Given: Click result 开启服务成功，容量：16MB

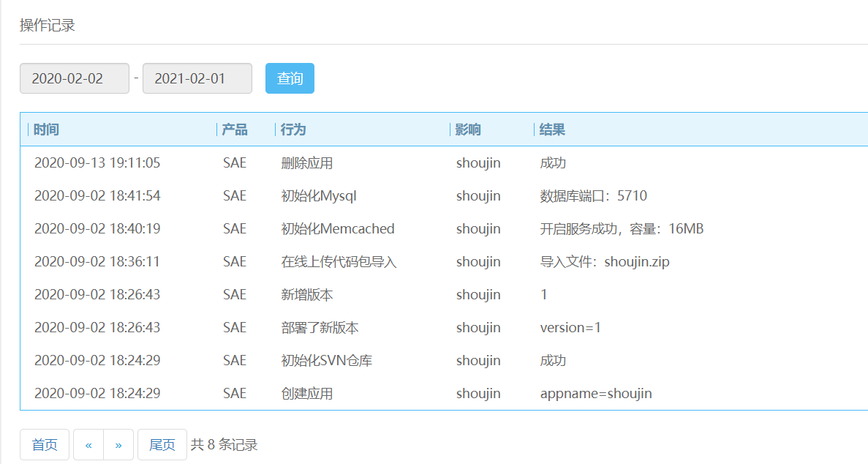Looking at the screenshot, I should 622,228.
